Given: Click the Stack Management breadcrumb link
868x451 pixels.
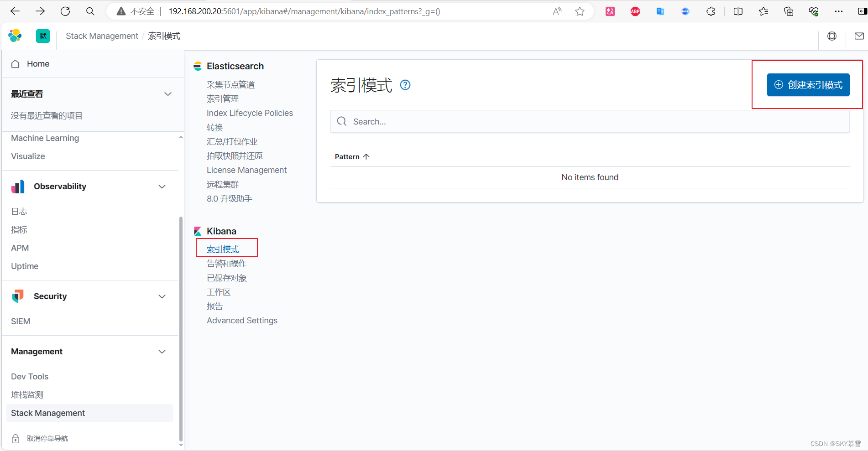Looking at the screenshot, I should tap(102, 36).
